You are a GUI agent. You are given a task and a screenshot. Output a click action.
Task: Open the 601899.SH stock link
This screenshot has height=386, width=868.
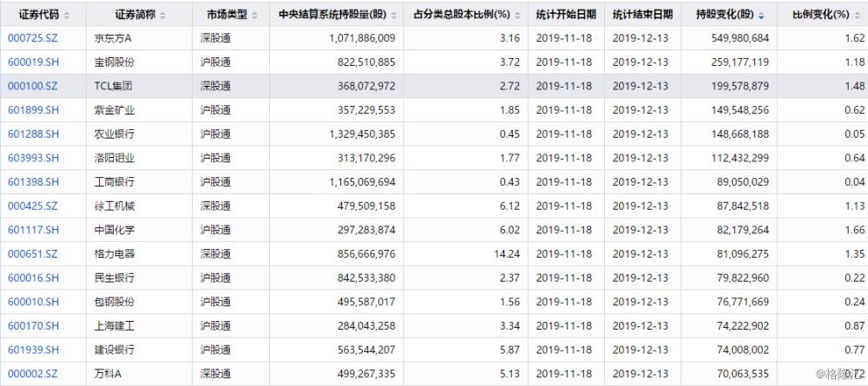tap(33, 110)
